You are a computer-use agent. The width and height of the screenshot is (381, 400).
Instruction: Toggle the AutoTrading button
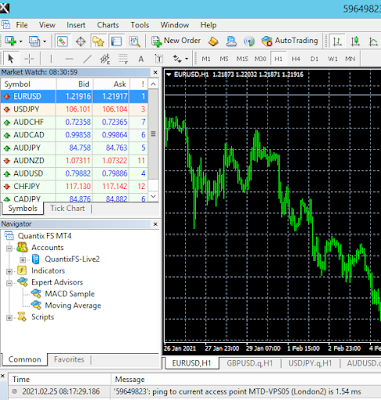[290, 41]
